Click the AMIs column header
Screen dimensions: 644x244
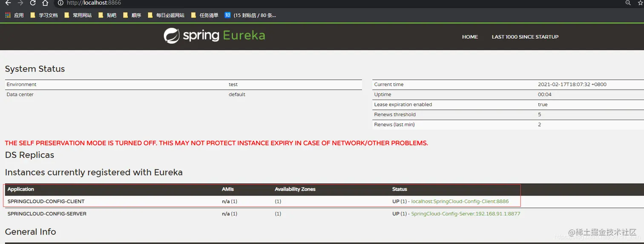tap(228, 189)
